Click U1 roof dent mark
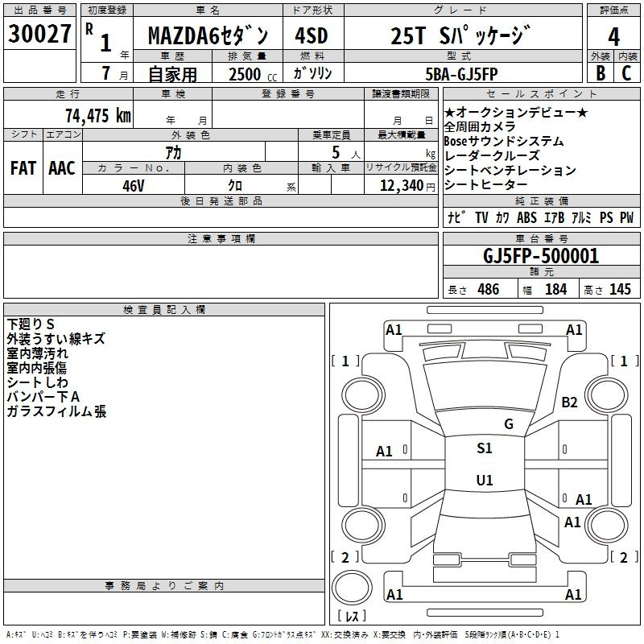The height and width of the screenshot is (644, 644). [485, 480]
